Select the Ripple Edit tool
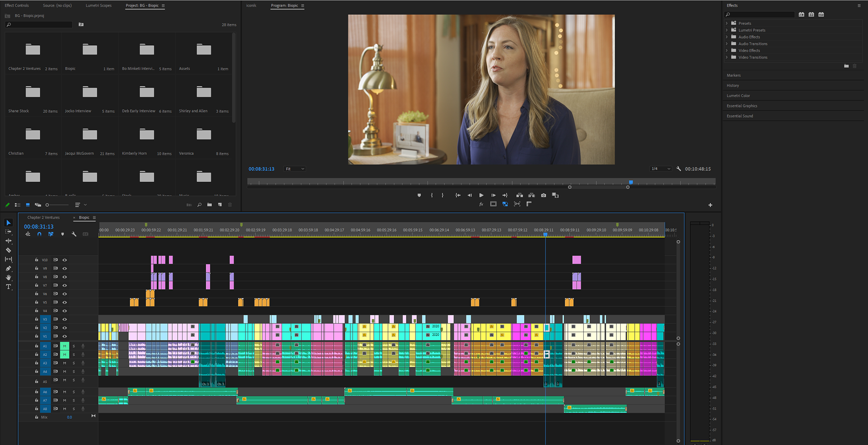Screen dimensions: 868x445 pos(8,241)
